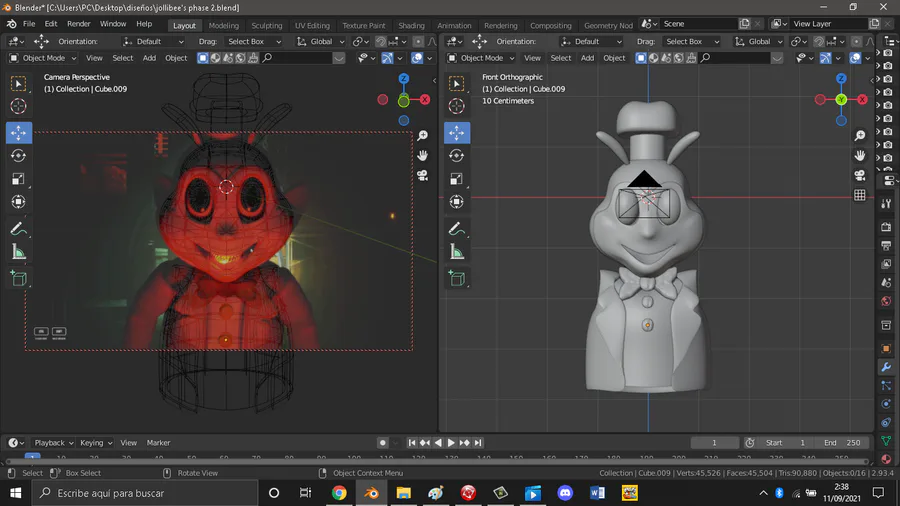Click Marker menu in timeline header
Image resolution: width=900 pixels, height=506 pixels.
click(158, 443)
